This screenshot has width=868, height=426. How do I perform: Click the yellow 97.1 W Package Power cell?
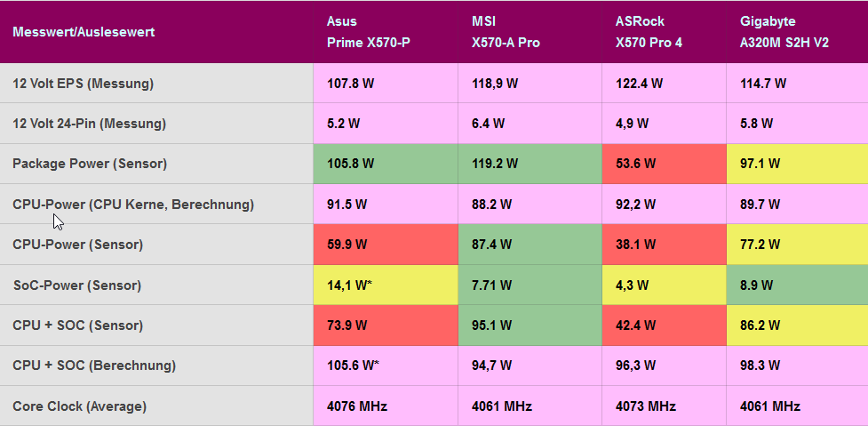797,164
